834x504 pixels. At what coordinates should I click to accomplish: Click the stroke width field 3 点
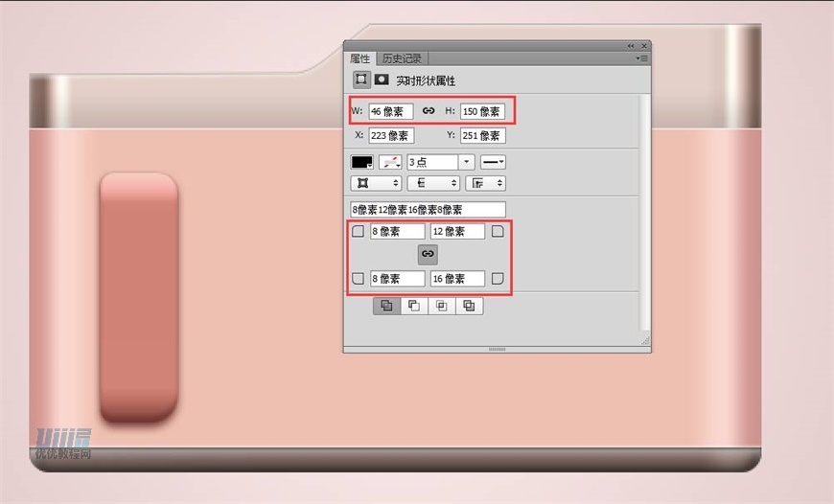[432, 162]
